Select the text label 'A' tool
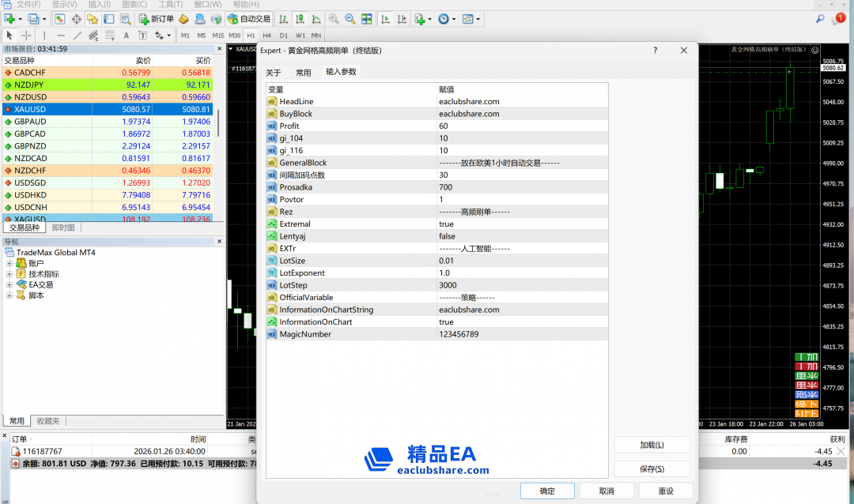This screenshot has height=504, width=854. pyautogui.click(x=126, y=36)
